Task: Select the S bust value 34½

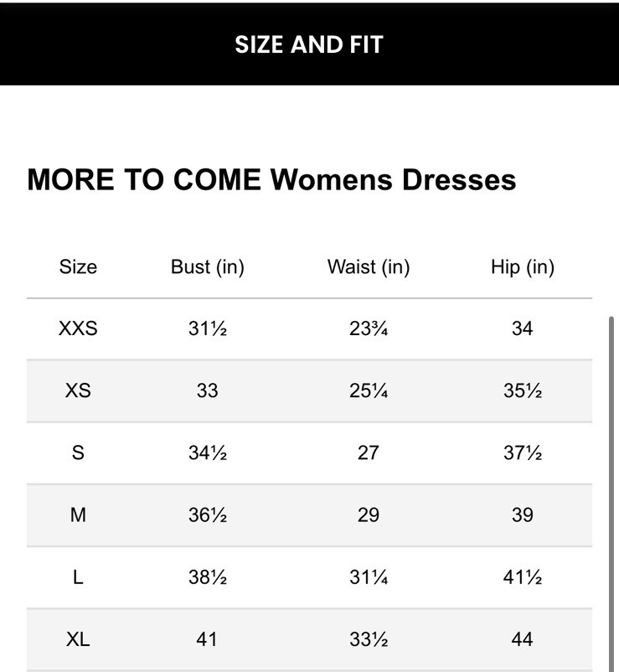Action: [207, 452]
